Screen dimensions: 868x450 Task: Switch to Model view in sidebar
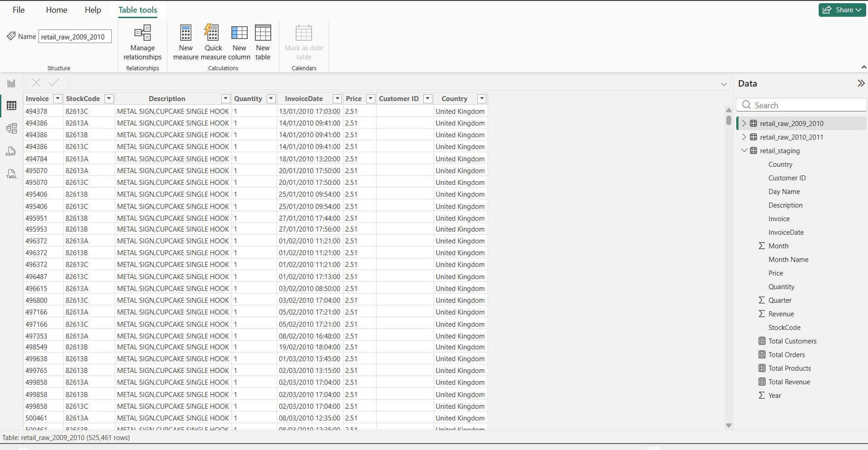(11, 128)
